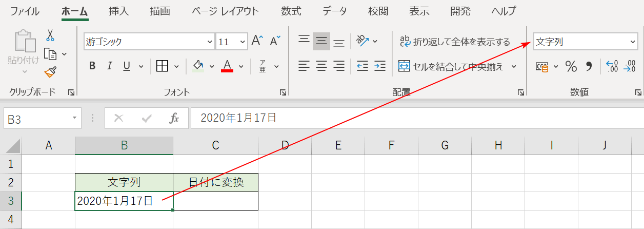This screenshot has width=644, height=229.
Task: Click 折り返して全体を表示する wrap text
Action: [455, 42]
